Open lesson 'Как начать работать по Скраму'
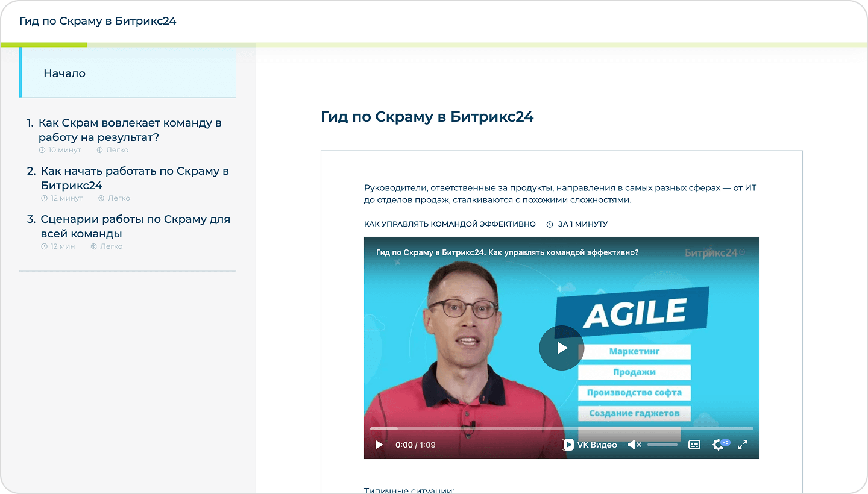This screenshot has height=494, width=868. coord(134,178)
